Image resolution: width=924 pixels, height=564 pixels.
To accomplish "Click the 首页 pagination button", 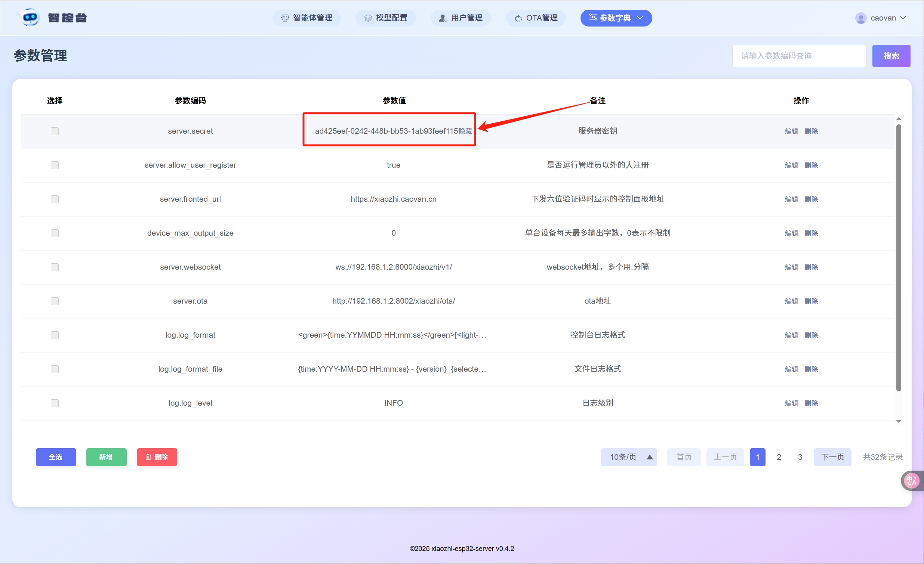I will [684, 457].
